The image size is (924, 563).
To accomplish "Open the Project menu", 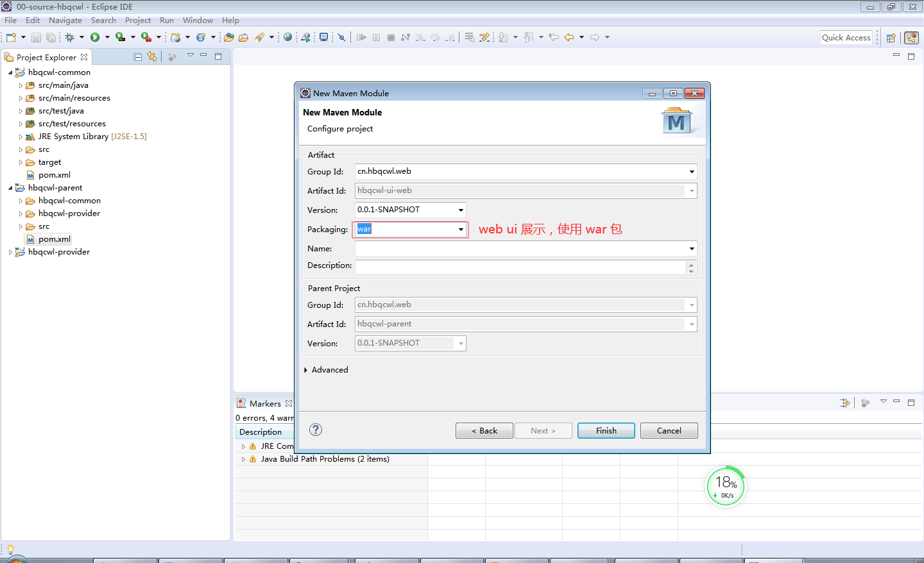I will 138,20.
